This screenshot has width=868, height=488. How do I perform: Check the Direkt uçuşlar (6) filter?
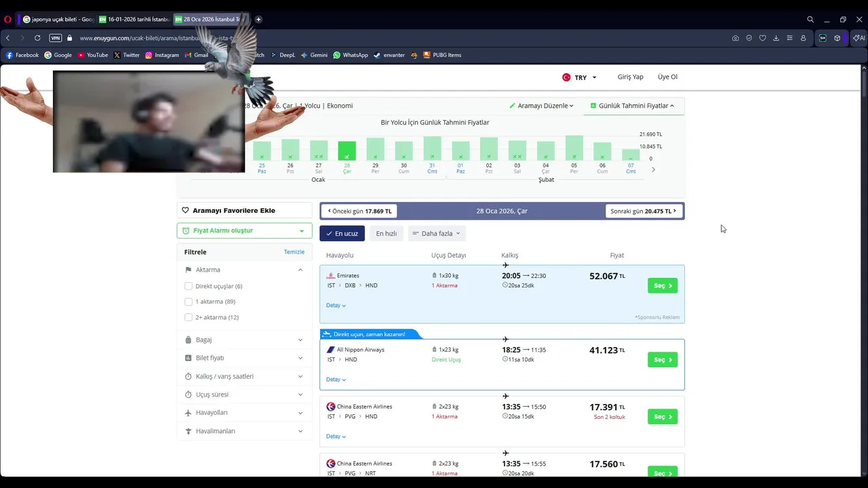pyautogui.click(x=189, y=286)
